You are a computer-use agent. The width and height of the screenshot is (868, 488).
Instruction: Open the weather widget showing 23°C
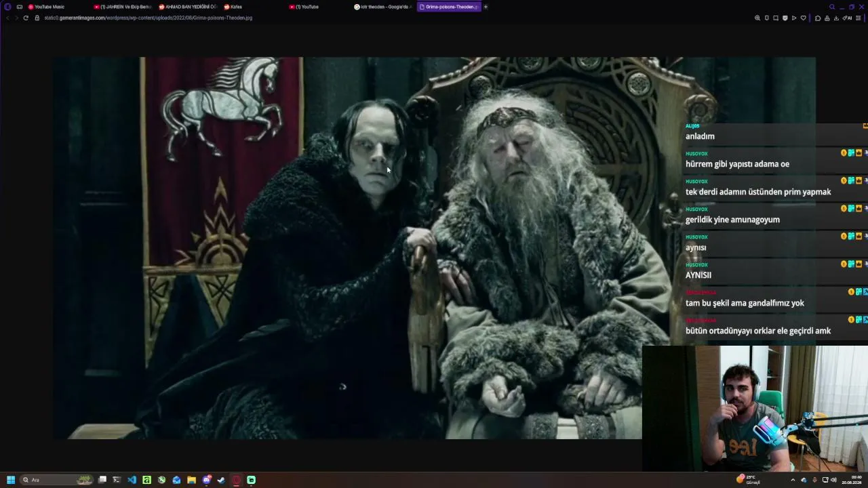point(749,480)
